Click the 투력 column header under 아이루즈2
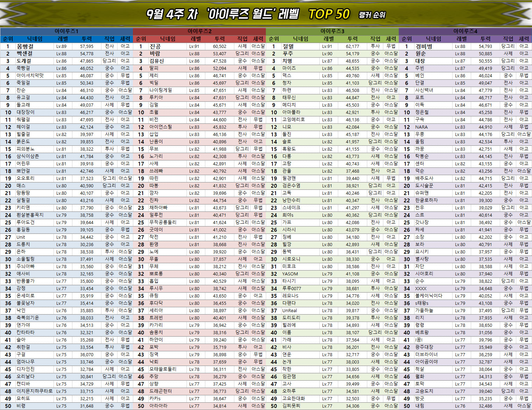This screenshot has height=410, width=532. pyautogui.click(x=220, y=39)
